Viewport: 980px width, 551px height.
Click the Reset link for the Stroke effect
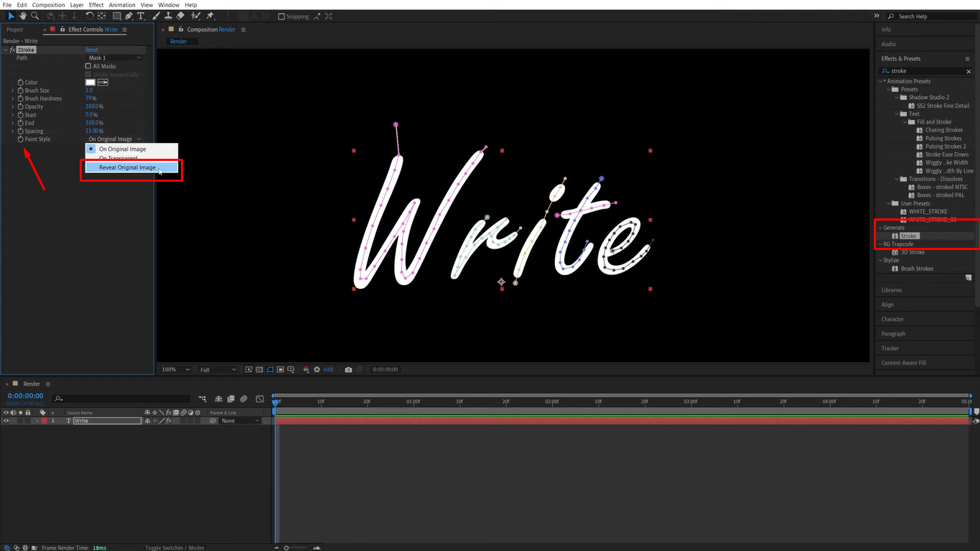(x=92, y=50)
